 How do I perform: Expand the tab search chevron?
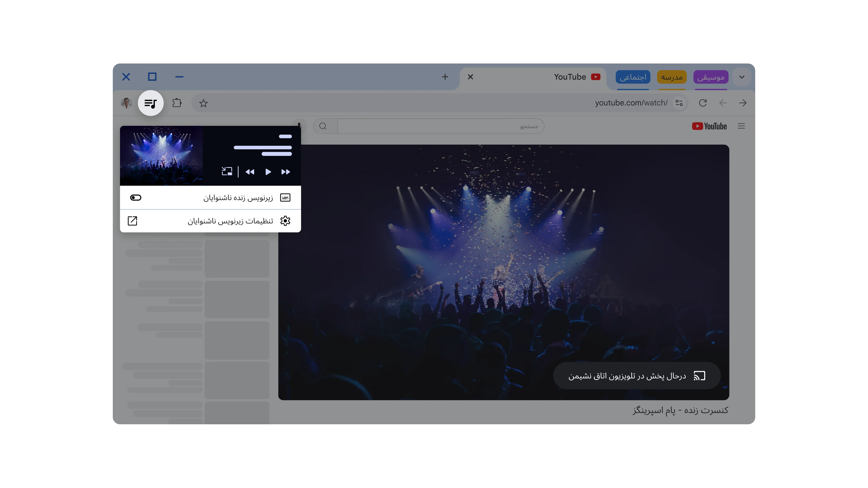(x=742, y=77)
